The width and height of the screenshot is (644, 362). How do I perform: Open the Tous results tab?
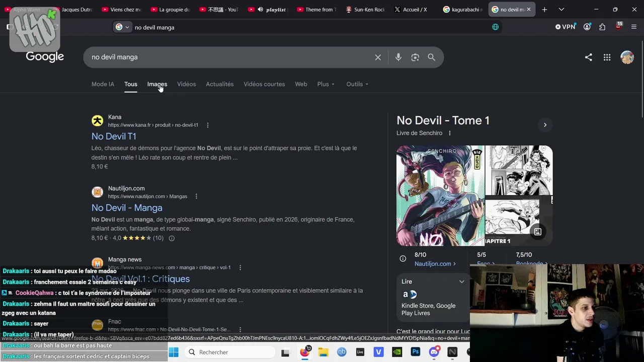(x=131, y=84)
